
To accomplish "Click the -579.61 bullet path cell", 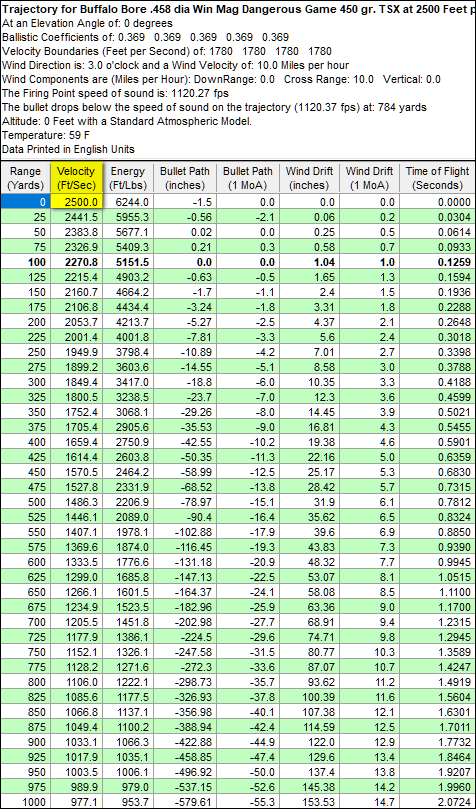I will (185, 802).
